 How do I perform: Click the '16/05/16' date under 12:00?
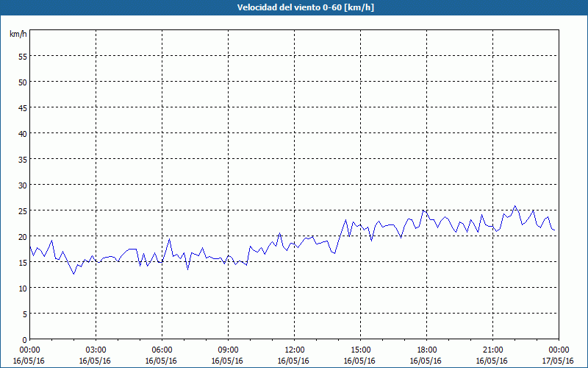click(293, 361)
